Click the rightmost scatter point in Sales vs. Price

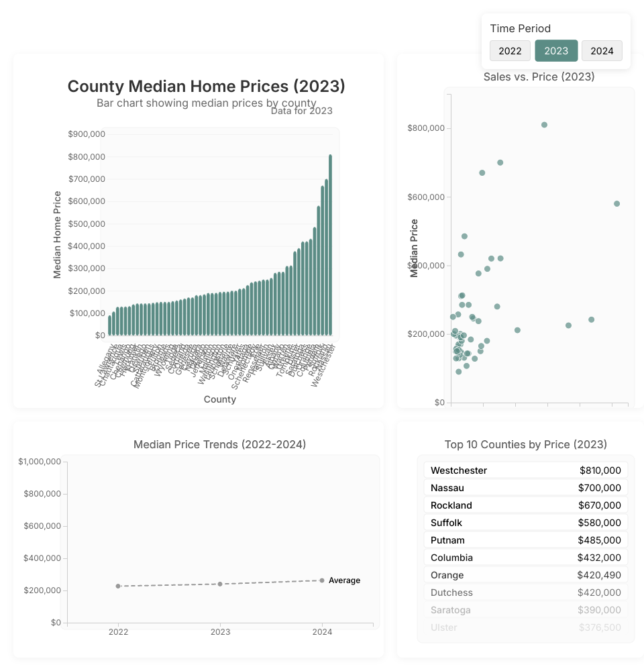(616, 203)
